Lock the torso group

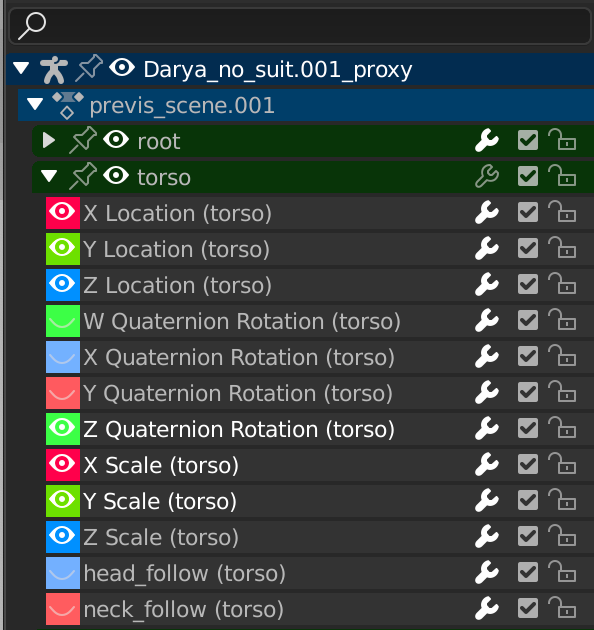point(562,176)
